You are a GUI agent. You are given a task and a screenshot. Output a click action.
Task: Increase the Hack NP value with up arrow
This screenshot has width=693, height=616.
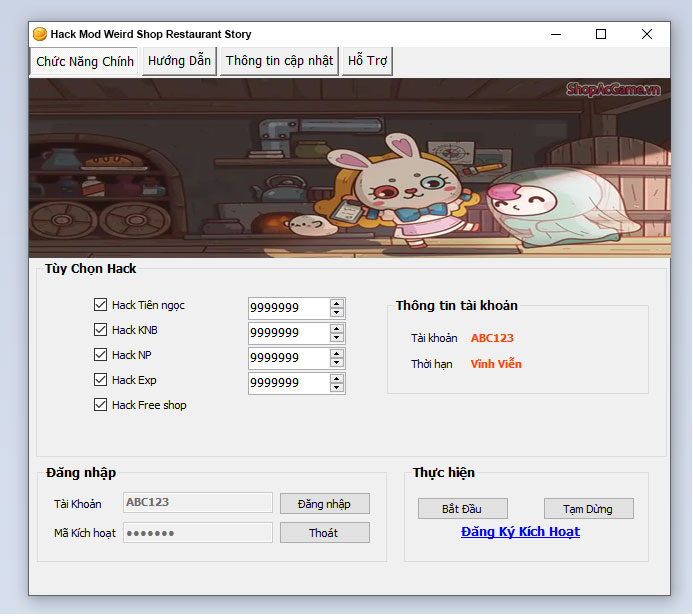pyautogui.click(x=337, y=354)
